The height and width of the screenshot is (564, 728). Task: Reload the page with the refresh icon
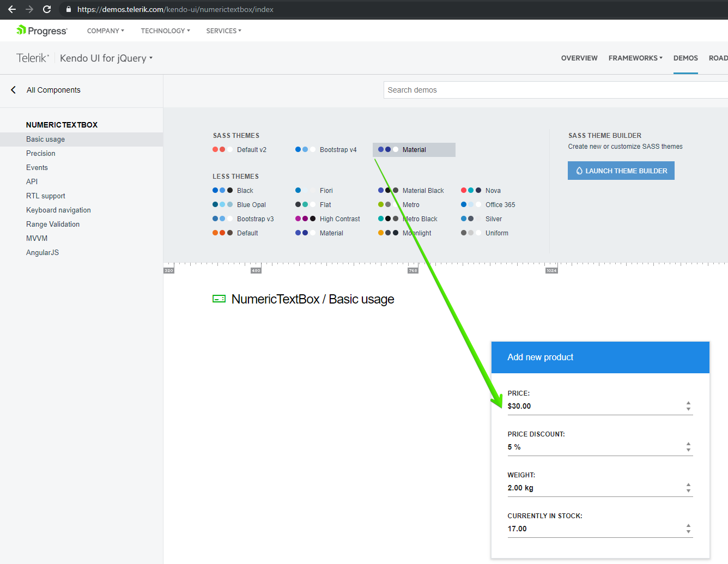(x=47, y=9)
